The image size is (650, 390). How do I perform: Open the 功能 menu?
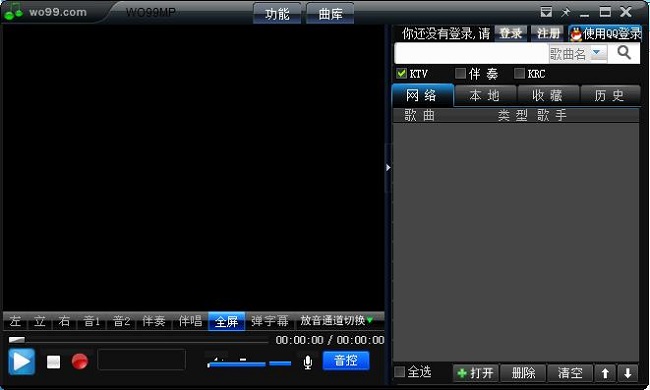tap(277, 14)
